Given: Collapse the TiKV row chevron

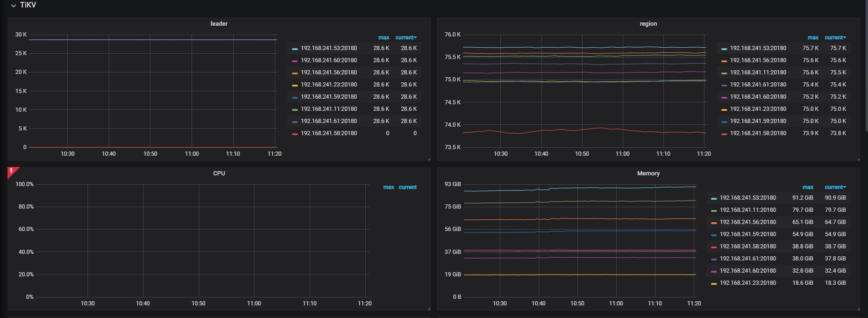Looking at the screenshot, I should pyautogui.click(x=14, y=6).
